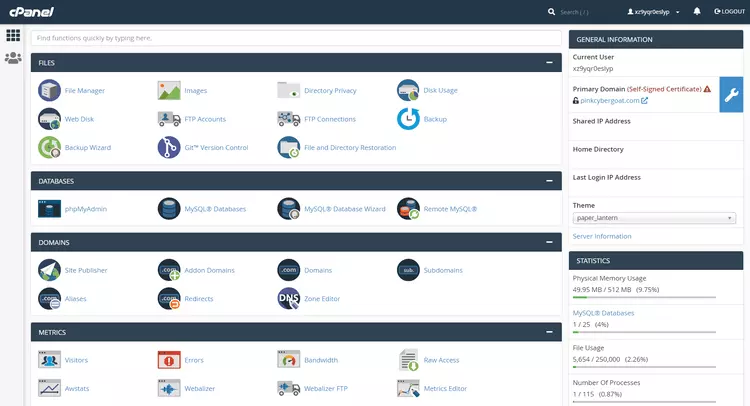Click the Directory Privacy folder icon
The width and height of the screenshot is (750, 406).
tap(288, 90)
